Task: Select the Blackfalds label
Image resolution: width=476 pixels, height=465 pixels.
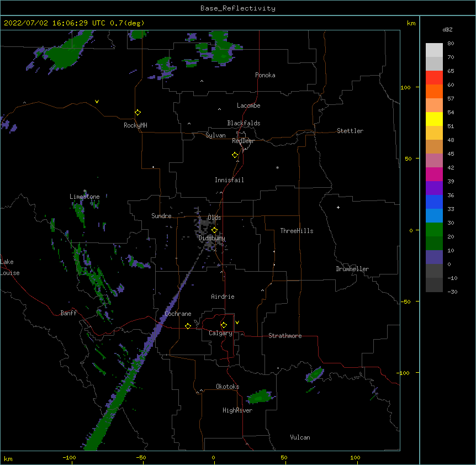Action: (x=244, y=123)
